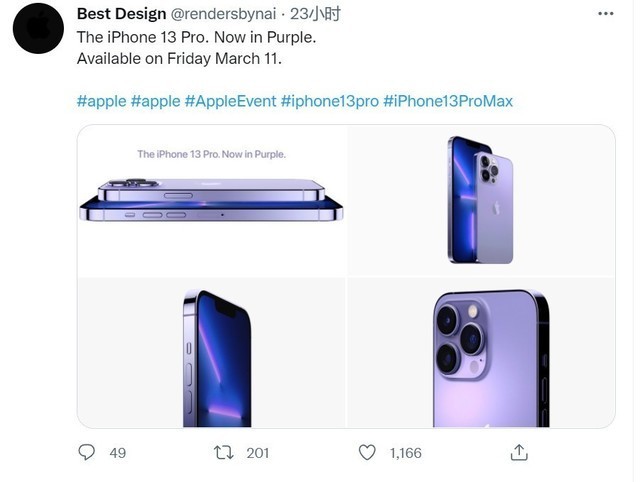This screenshot has height=482, width=640.
Task: Open the Best Design profile name
Action: 121,14
